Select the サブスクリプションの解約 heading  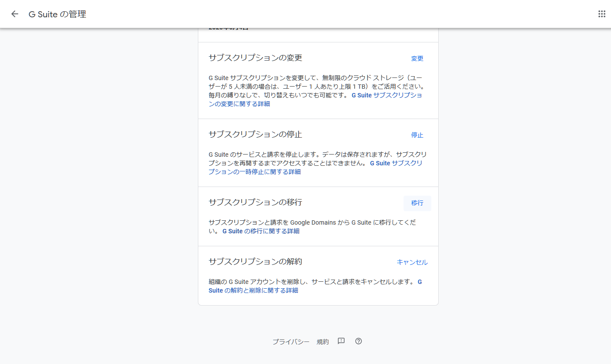coord(255,262)
